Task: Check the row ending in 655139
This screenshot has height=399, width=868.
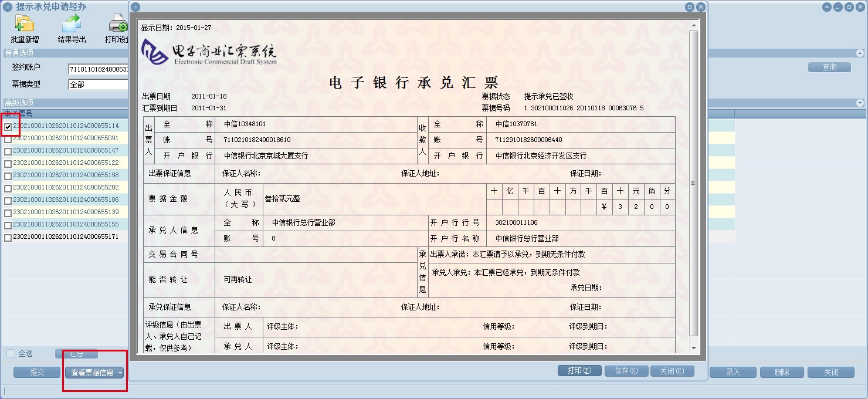Action: [8, 213]
